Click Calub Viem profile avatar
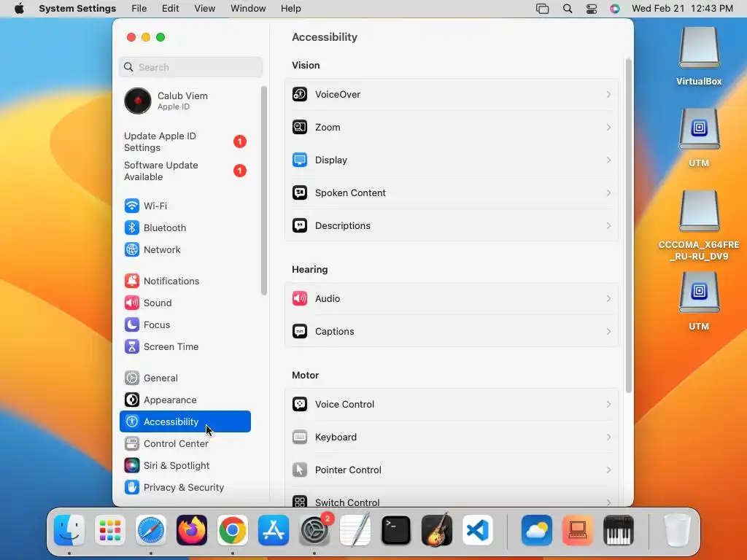747x560 pixels. (x=138, y=101)
